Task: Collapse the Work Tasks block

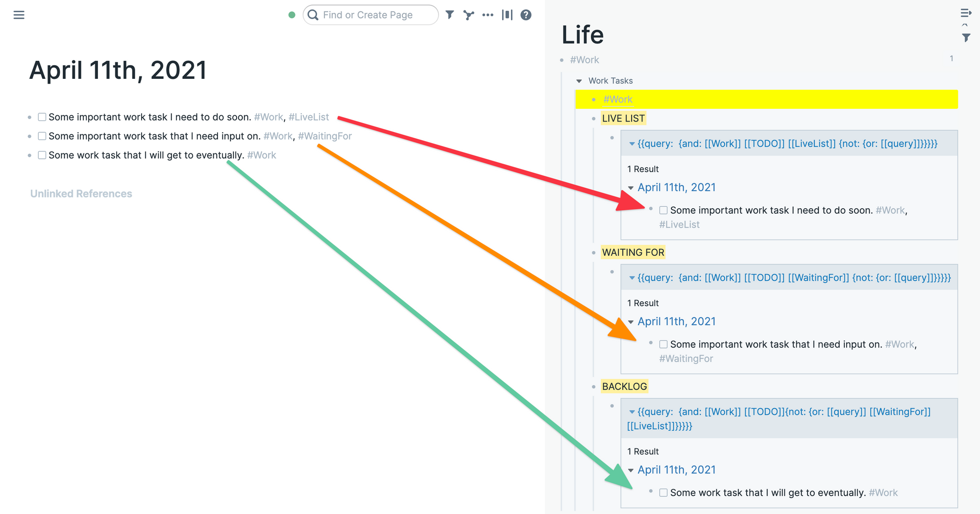Action: click(579, 81)
